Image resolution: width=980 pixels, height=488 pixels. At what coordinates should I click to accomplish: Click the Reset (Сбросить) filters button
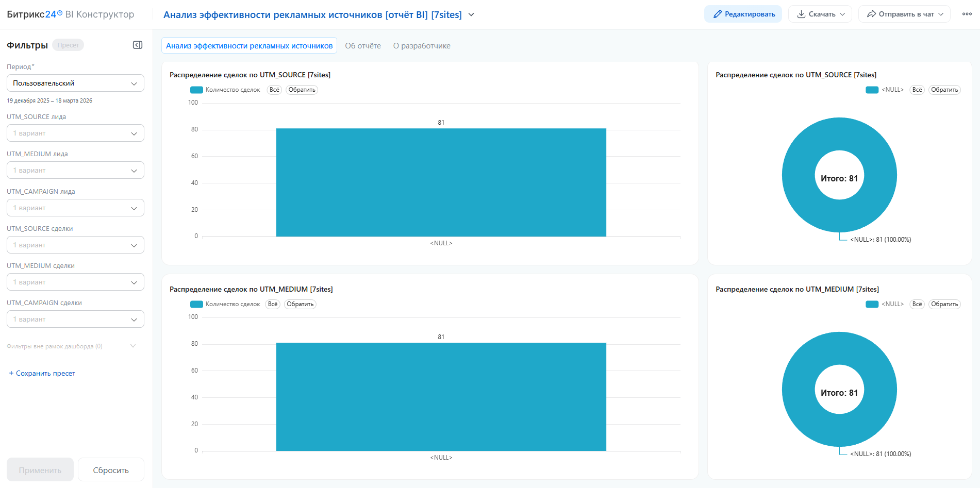point(111,470)
